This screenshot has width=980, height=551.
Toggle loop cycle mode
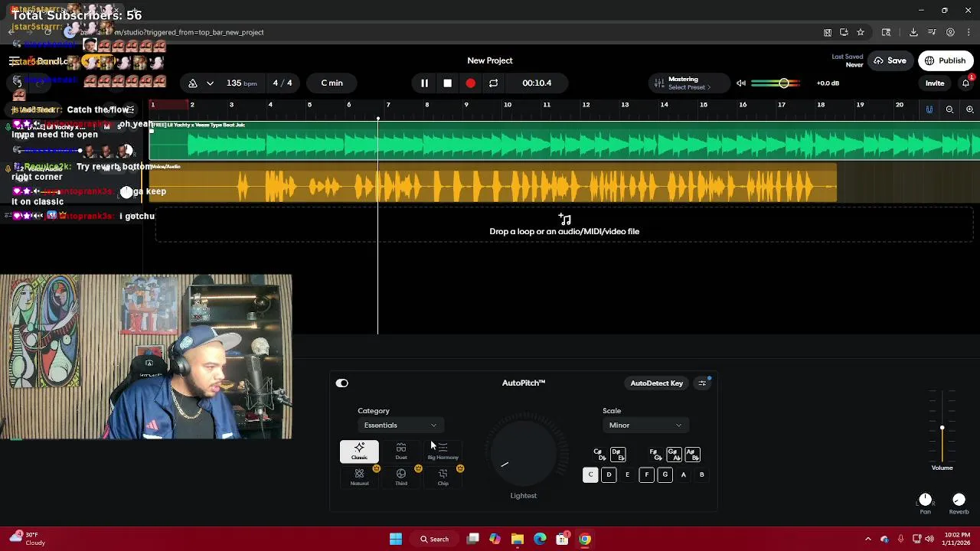coord(493,83)
